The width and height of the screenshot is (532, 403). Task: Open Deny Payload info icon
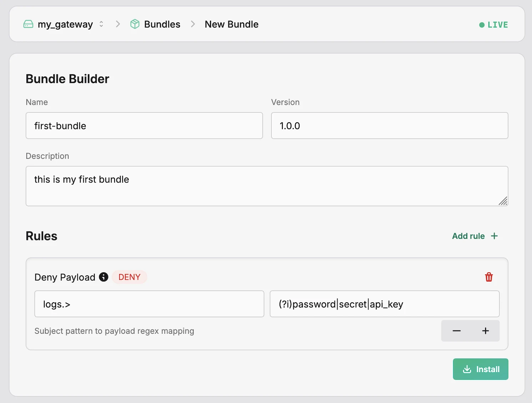click(x=104, y=277)
